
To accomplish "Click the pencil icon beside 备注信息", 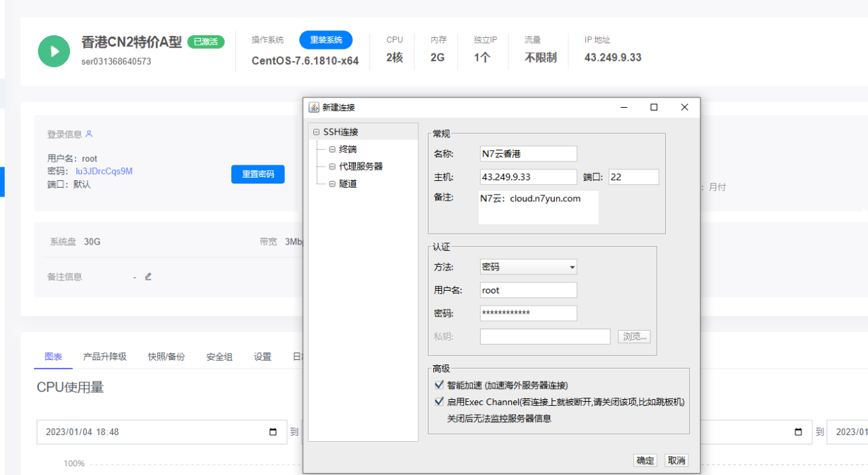I will 148,276.
